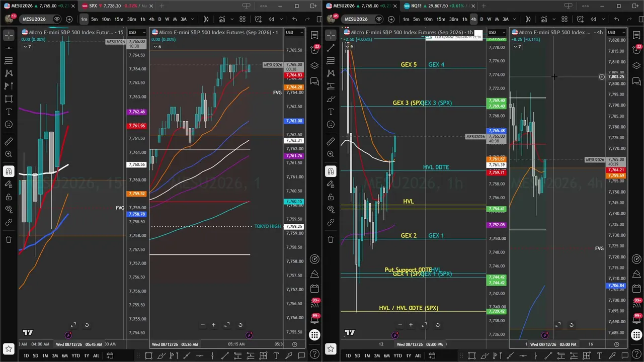The height and width of the screenshot is (362, 644).
Task: Select trend line tool in right window sidebar
Action: (x=331, y=48)
